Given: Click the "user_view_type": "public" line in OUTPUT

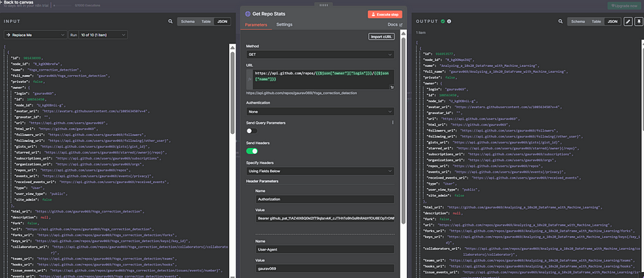Looking at the screenshot, I should pos(454,190).
